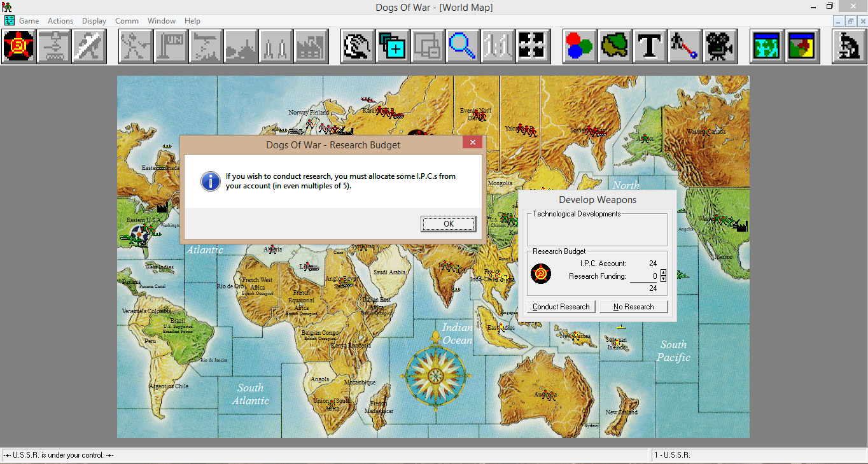868x464 pixels.
Task: Click the U.S.S.R. red star toolbar icon
Action: pyautogui.click(x=18, y=46)
